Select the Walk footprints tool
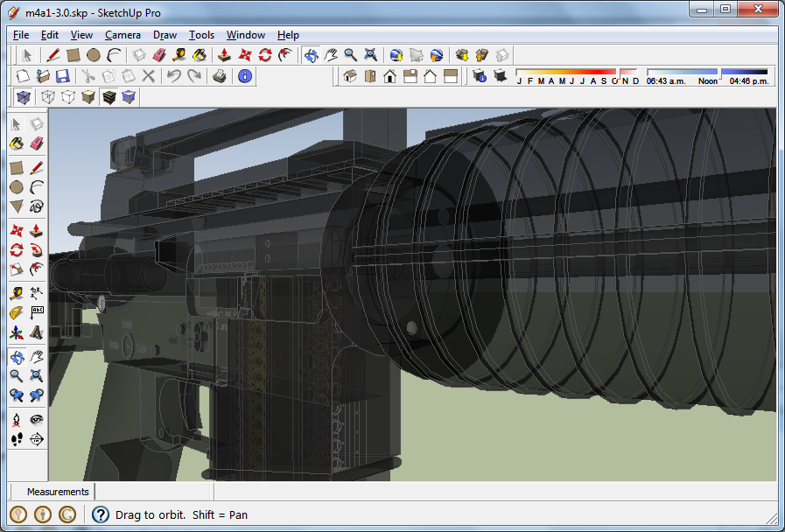Viewport: 785px width, 532px height. [17, 439]
